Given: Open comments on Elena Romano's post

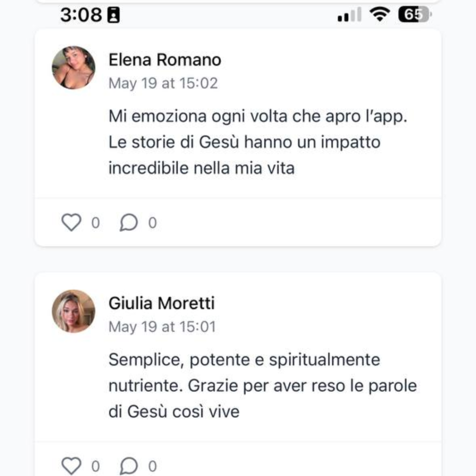Looking at the screenshot, I should 129,223.
